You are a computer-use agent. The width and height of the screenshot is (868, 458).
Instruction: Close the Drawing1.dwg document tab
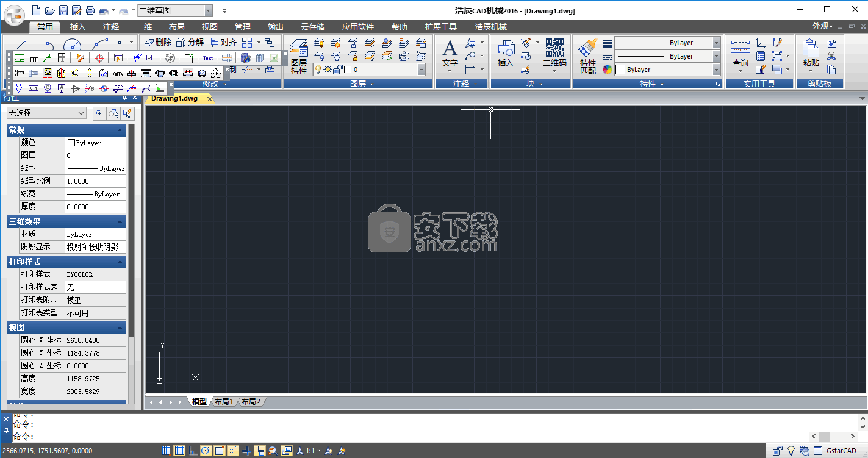pyautogui.click(x=210, y=99)
